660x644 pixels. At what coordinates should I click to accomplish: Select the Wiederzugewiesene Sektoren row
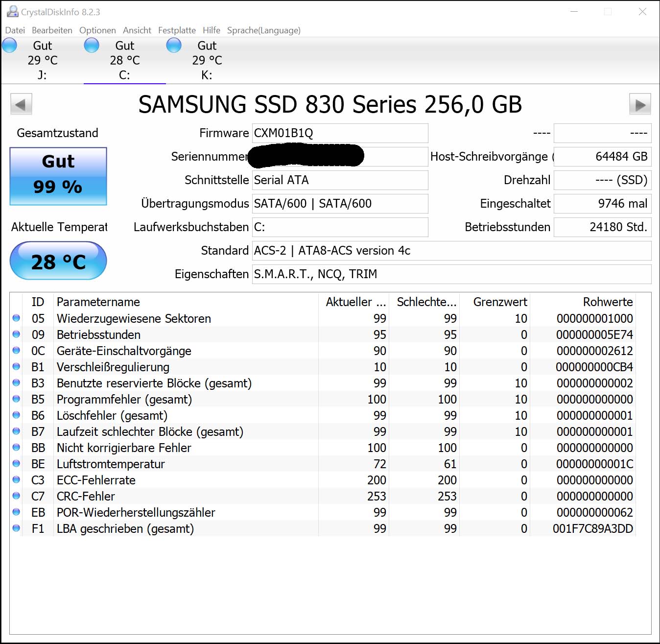click(x=323, y=318)
